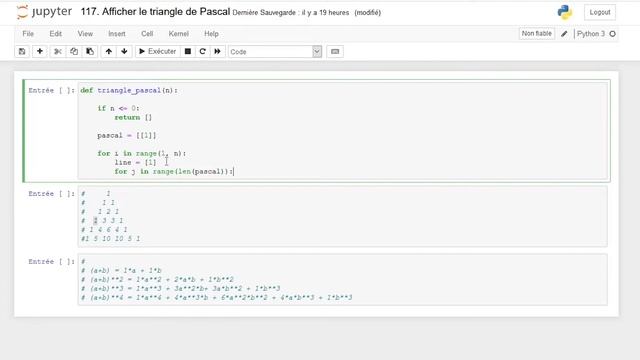
Task: Click the comment line '#1 5 10 10 5 1'
Action: pyautogui.click(x=111, y=239)
